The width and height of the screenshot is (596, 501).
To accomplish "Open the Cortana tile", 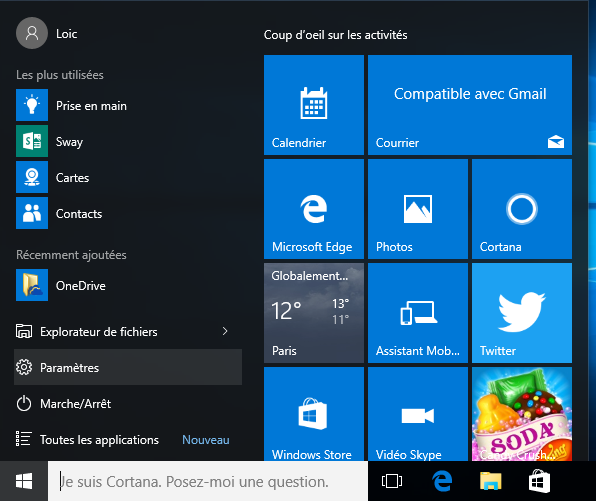I will pyautogui.click(x=522, y=209).
